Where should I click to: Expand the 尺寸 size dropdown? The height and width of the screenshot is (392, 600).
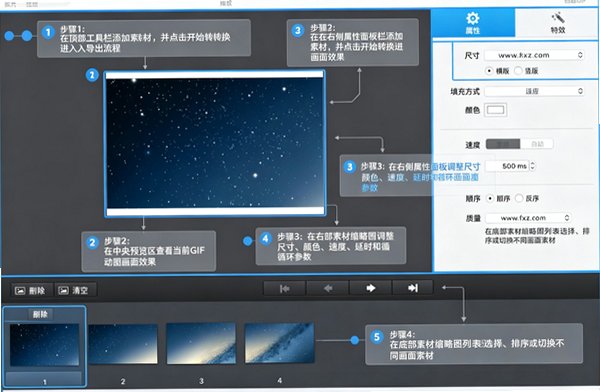(534, 55)
